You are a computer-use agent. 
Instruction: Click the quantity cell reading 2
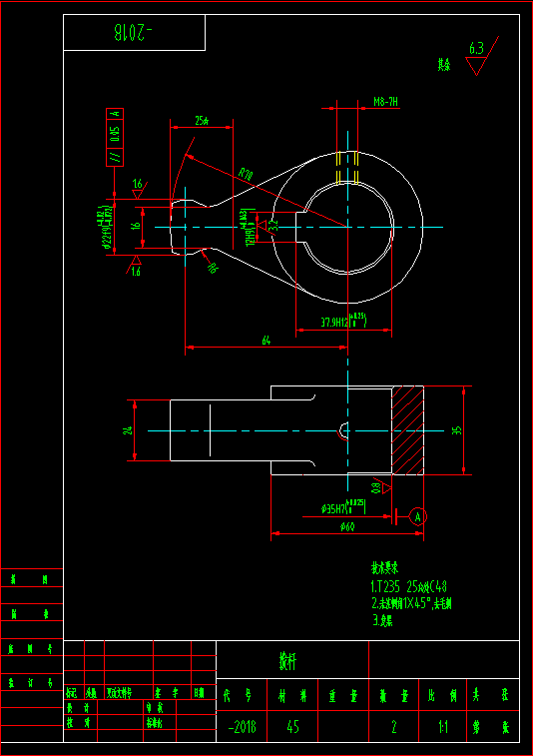click(393, 726)
